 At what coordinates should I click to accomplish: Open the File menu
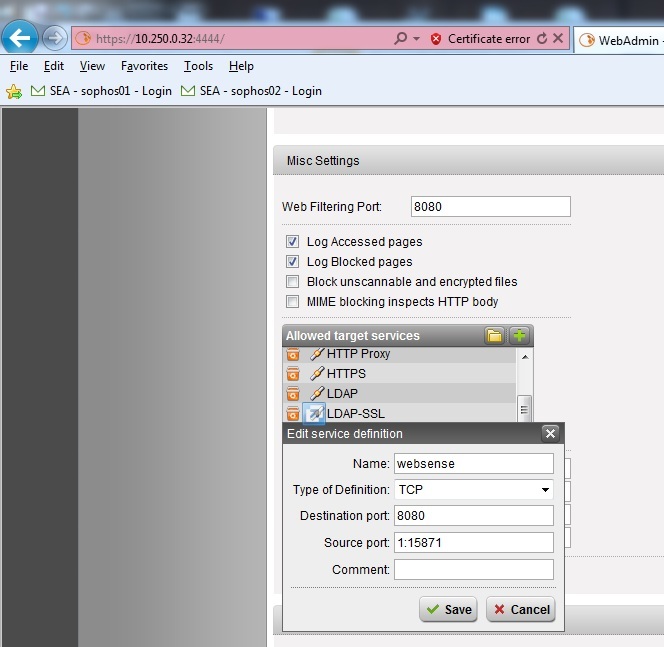pyautogui.click(x=19, y=66)
